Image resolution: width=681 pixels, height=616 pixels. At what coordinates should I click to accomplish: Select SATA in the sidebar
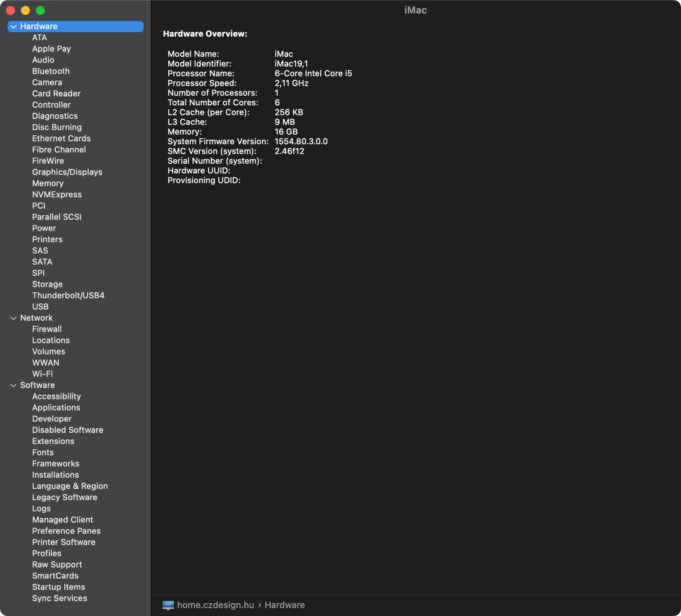tap(42, 262)
